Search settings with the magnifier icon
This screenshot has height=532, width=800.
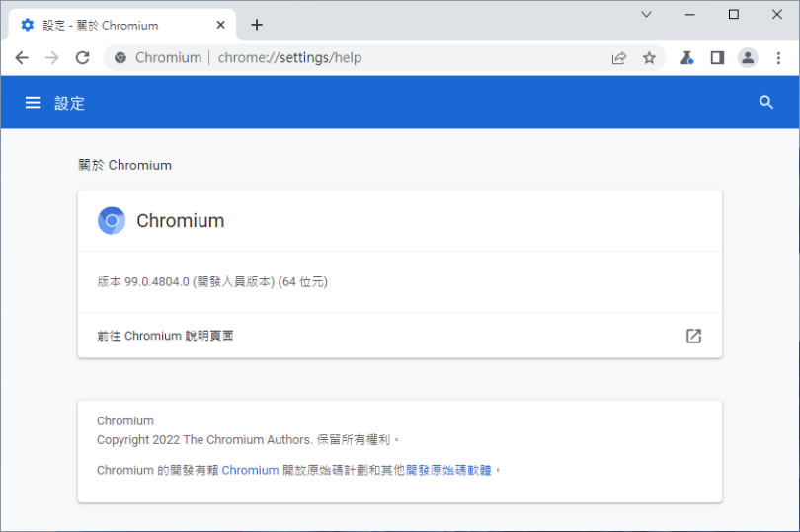[765, 102]
